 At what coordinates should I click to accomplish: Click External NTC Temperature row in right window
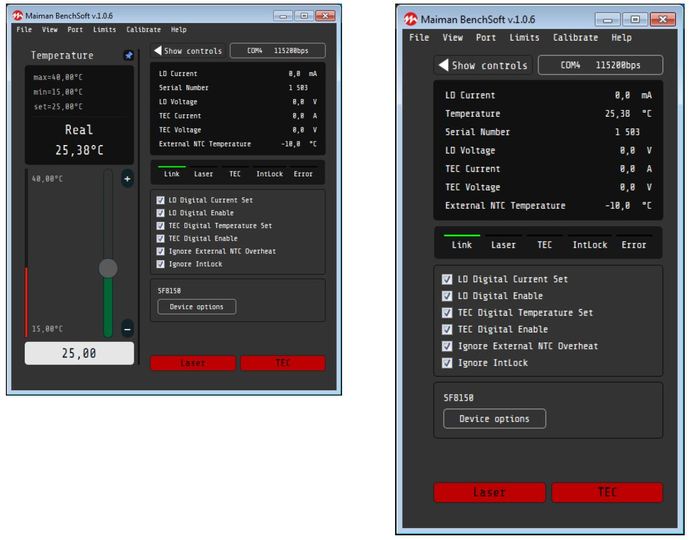point(548,206)
